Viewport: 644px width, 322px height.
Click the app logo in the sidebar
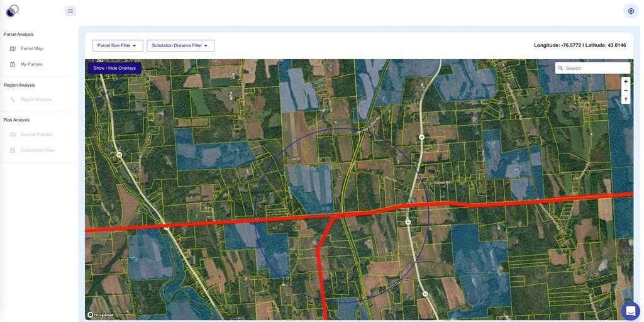[13, 11]
